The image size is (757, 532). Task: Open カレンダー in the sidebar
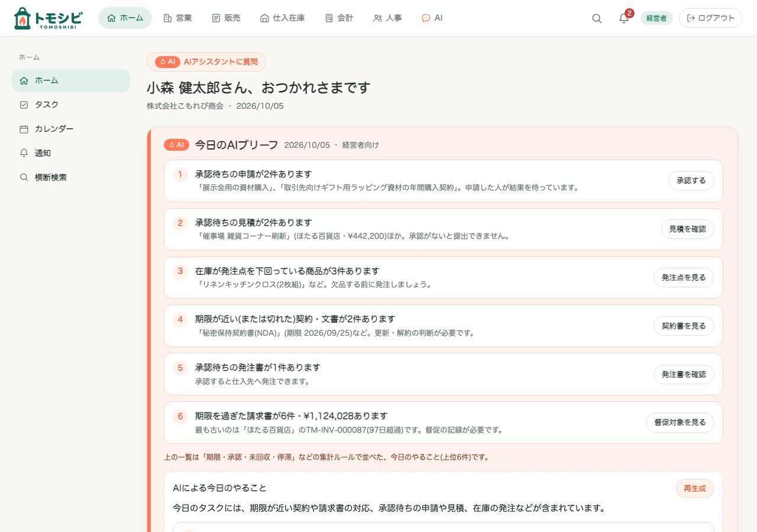[x=71, y=129]
